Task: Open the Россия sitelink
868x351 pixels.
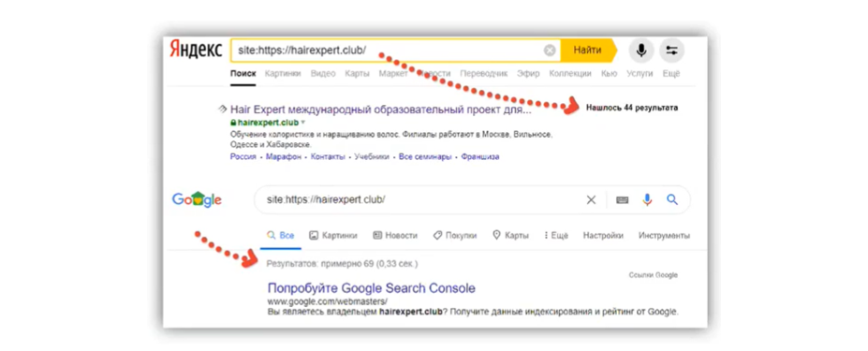Action: coord(243,156)
